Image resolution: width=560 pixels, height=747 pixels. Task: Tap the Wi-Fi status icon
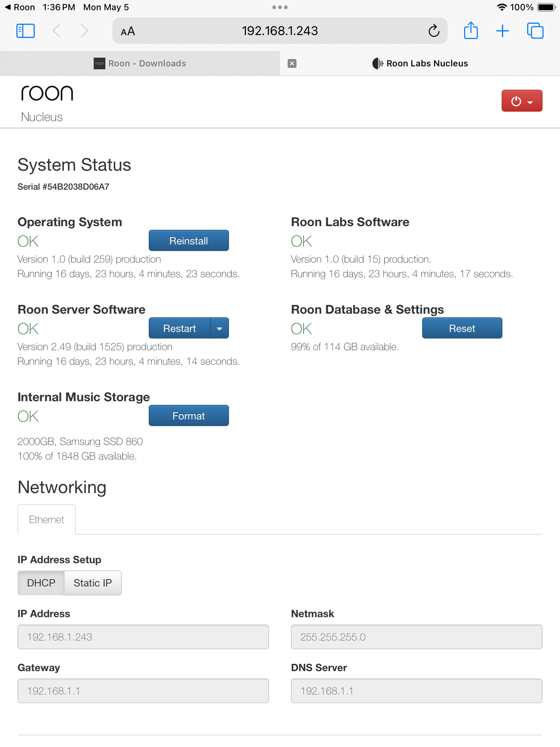(502, 7)
